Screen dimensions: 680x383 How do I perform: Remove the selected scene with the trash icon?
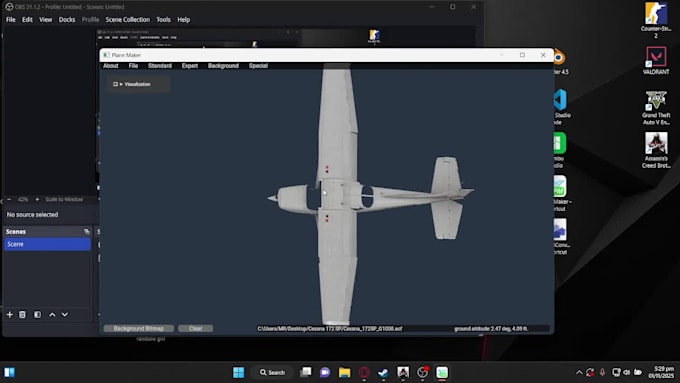(23, 314)
